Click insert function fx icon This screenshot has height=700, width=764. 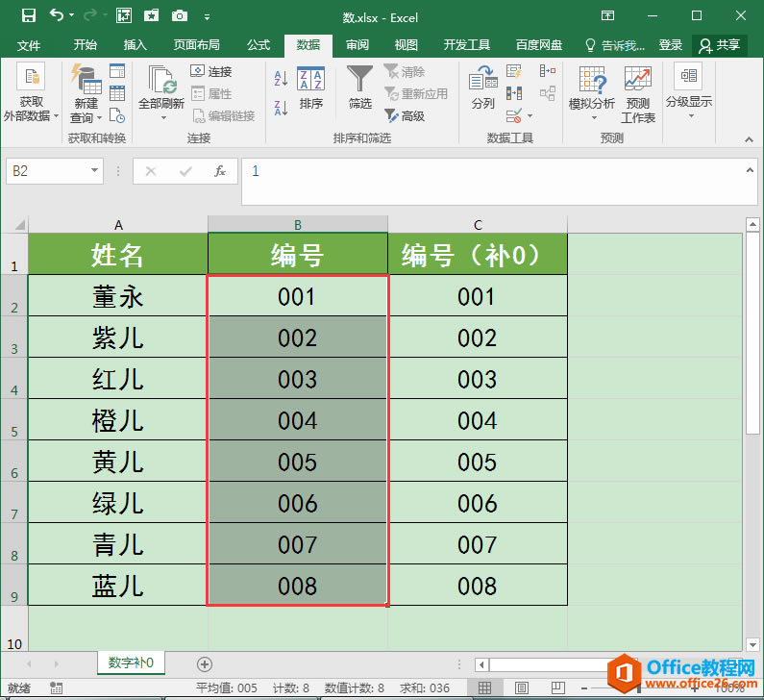(x=220, y=171)
